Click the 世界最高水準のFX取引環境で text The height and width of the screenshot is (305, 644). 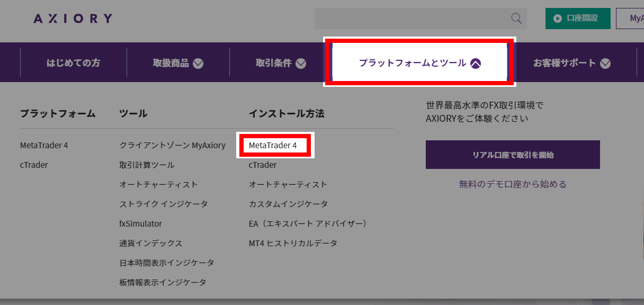(485, 105)
